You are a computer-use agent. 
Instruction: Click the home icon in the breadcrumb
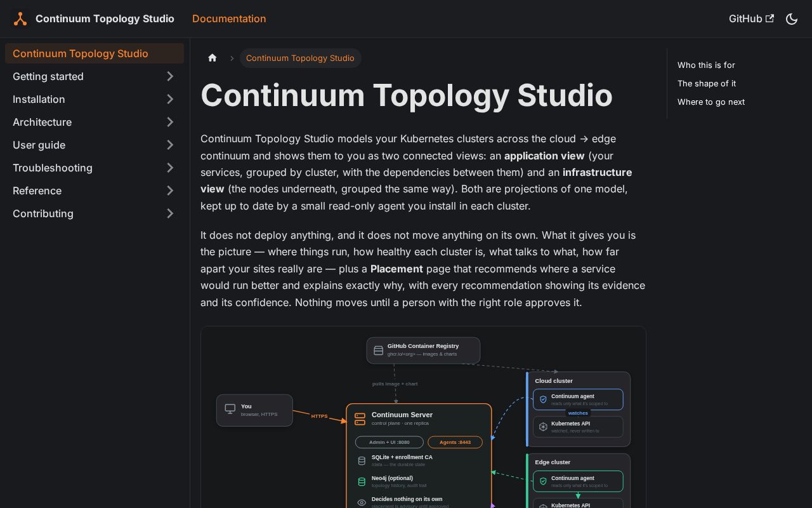pos(213,58)
